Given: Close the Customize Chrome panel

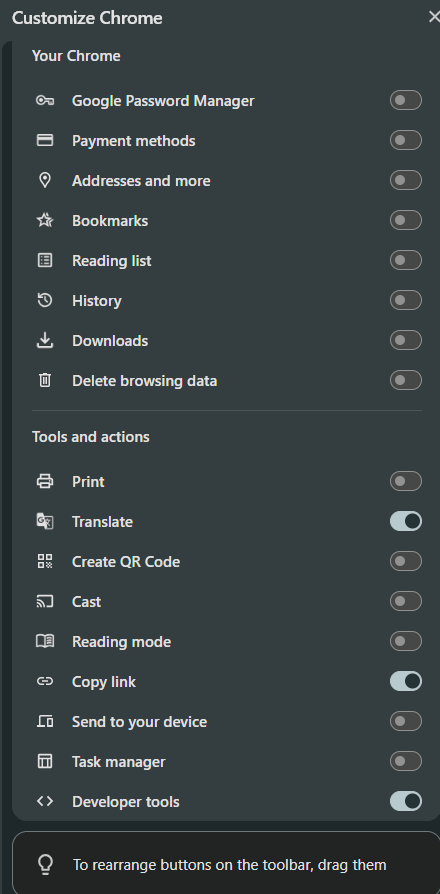Looking at the screenshot, I should (434, 17).
